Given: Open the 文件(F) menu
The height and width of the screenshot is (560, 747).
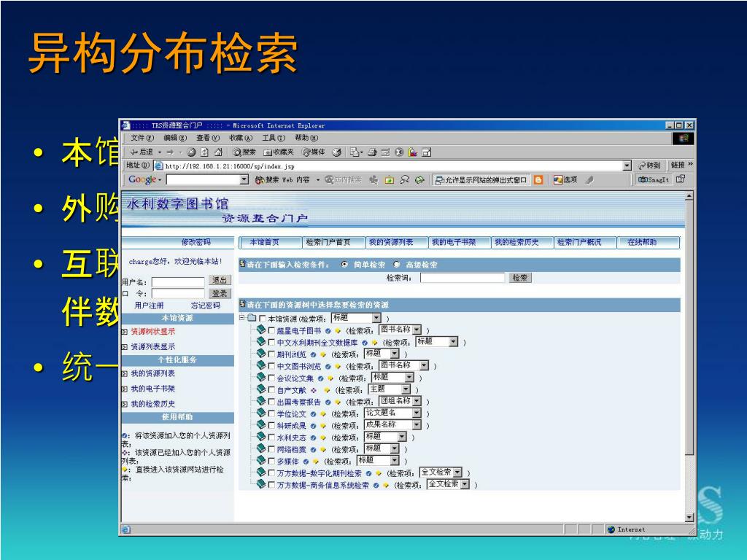Looking at the screenshot, I should 142,138.
